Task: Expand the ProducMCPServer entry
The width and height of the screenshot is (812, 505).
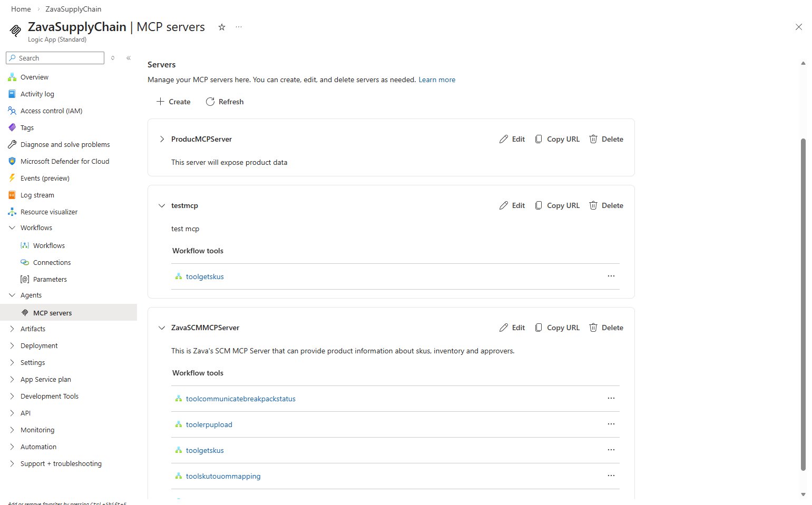Action: (162, 138)
